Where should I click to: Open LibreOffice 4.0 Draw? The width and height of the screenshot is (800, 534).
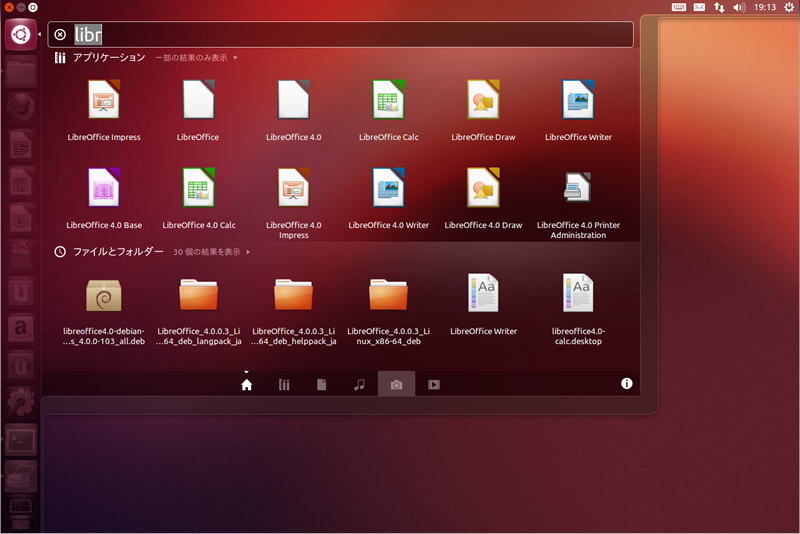point(483,188)
